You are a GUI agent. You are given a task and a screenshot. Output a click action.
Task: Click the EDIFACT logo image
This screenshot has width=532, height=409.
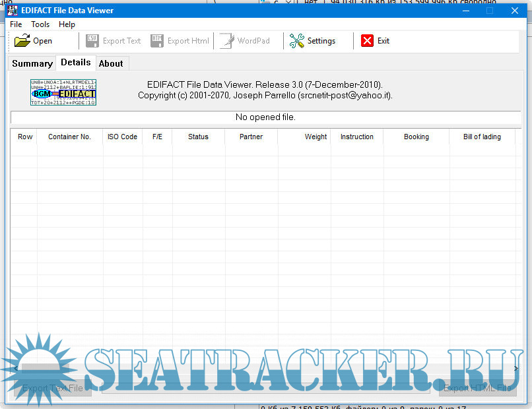point(63,92)
